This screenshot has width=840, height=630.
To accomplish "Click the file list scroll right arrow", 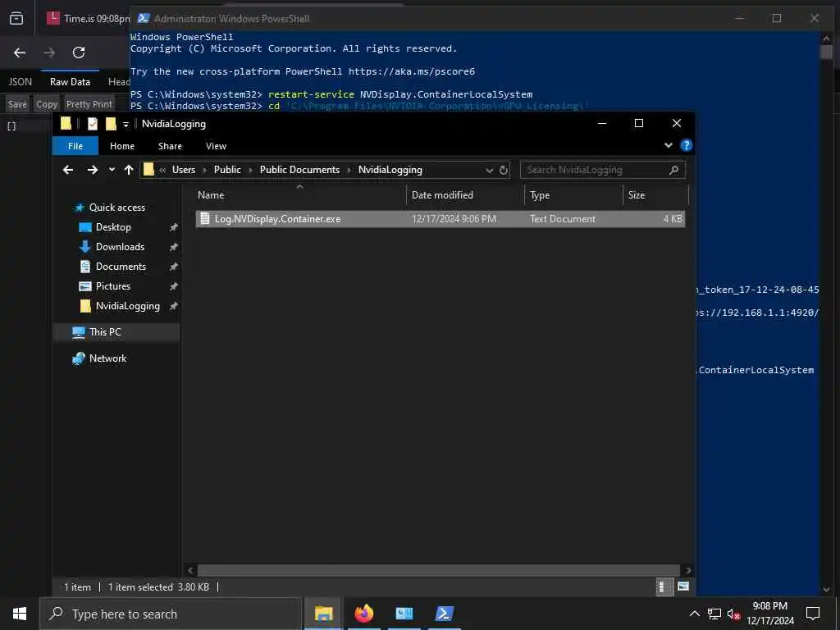I will point(688,570).
